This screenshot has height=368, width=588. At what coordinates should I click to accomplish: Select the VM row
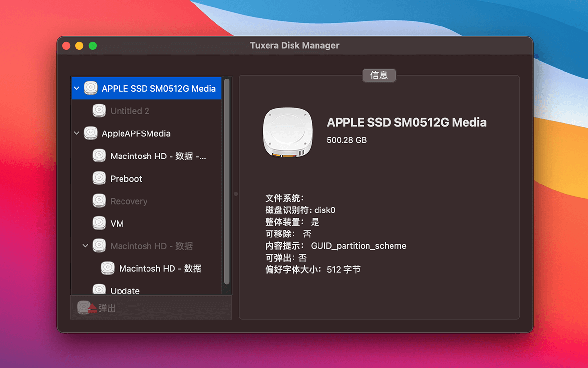[147, 223]
